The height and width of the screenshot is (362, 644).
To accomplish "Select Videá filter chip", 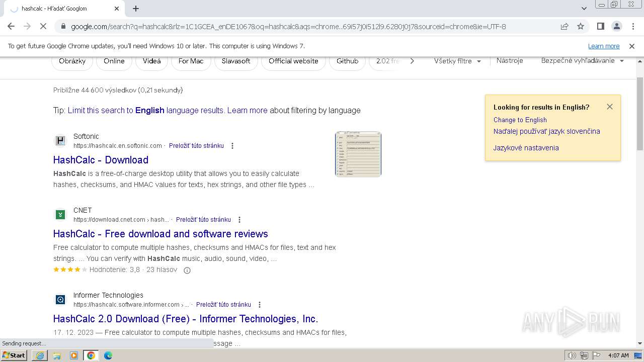I will pos(151,61).
